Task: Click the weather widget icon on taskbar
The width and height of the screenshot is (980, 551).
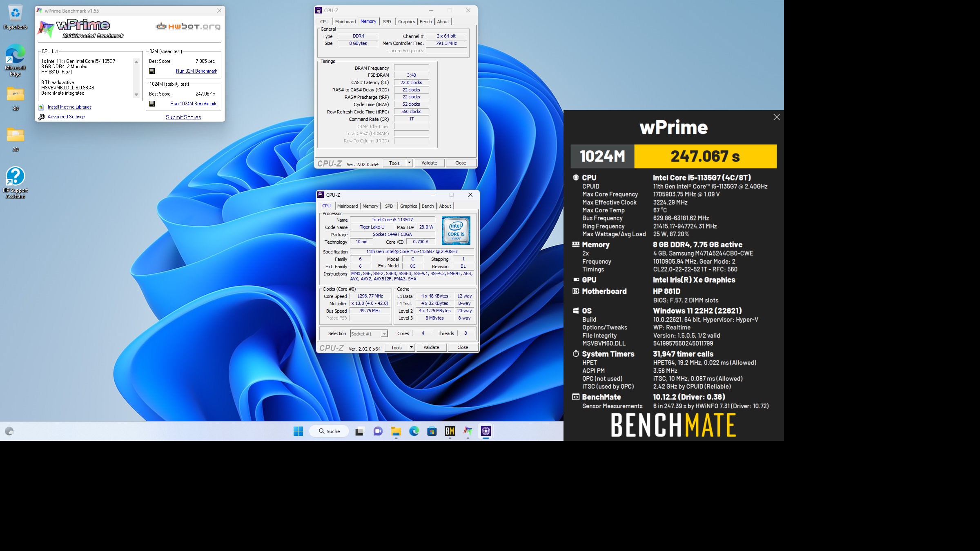Action: (x=9, y=431)
